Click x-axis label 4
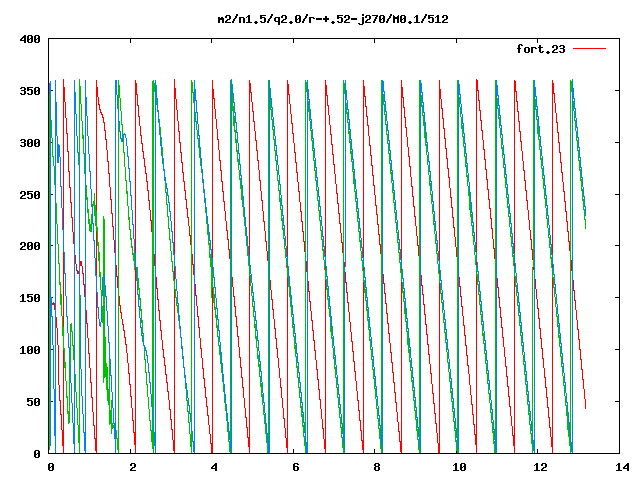 point(214,467)
